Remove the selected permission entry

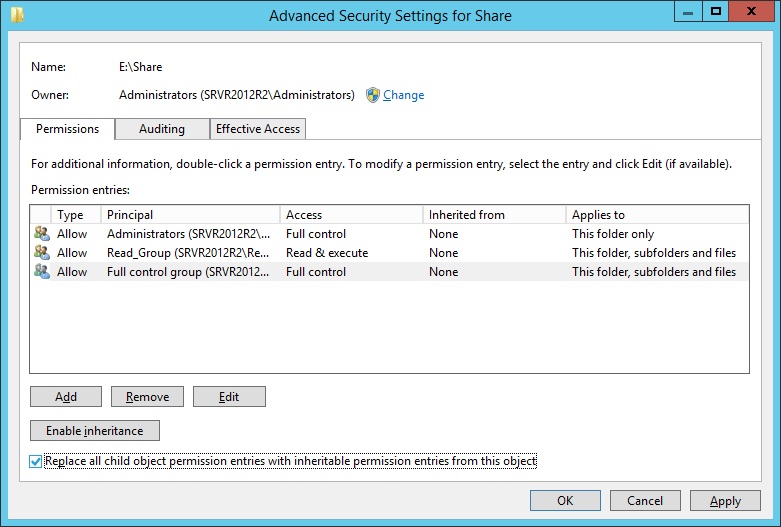pyautogui.click(x=147, y=397)
